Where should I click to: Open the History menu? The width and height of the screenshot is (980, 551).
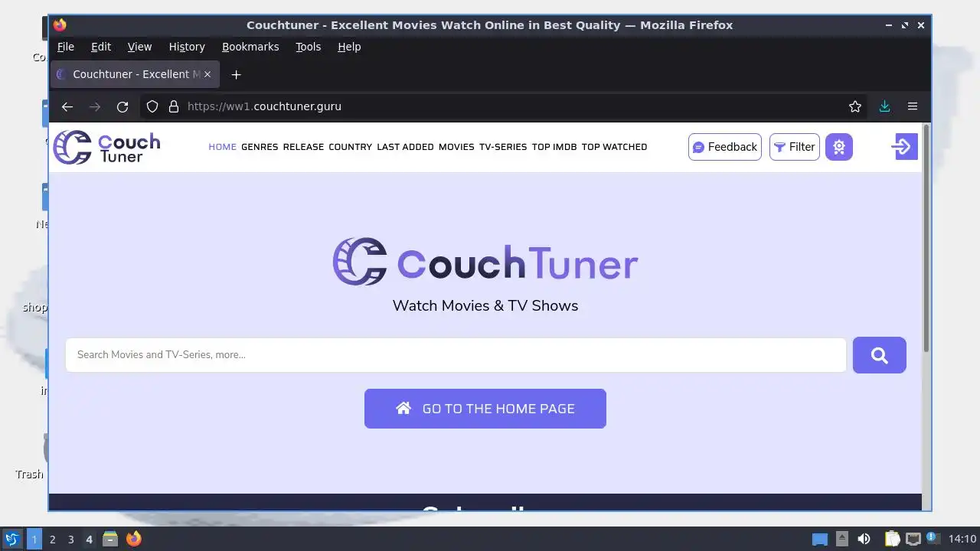187,47
